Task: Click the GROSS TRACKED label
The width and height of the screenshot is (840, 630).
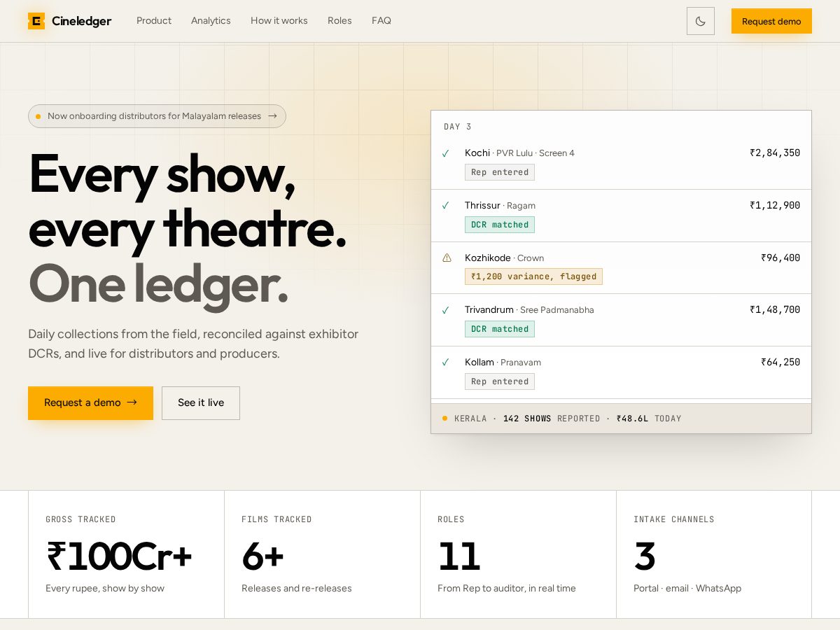Action: tap(80, 519)
